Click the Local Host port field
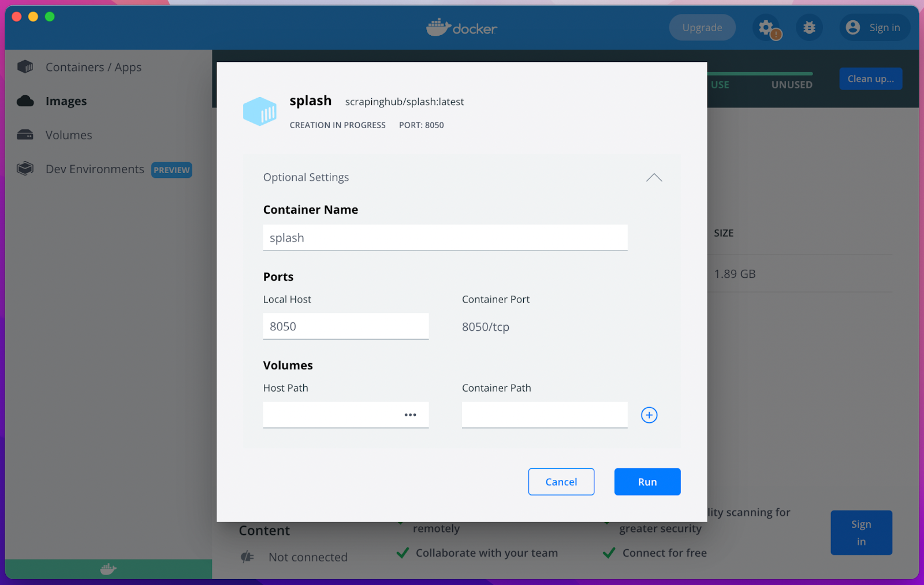The width and height of the screenshot is (924, 585). click(346, 326)
